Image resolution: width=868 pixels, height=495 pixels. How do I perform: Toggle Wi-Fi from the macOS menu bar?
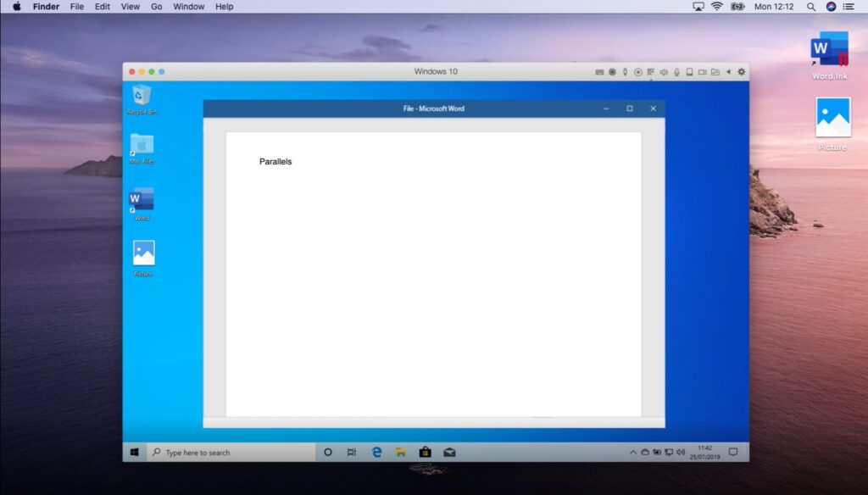717,7
